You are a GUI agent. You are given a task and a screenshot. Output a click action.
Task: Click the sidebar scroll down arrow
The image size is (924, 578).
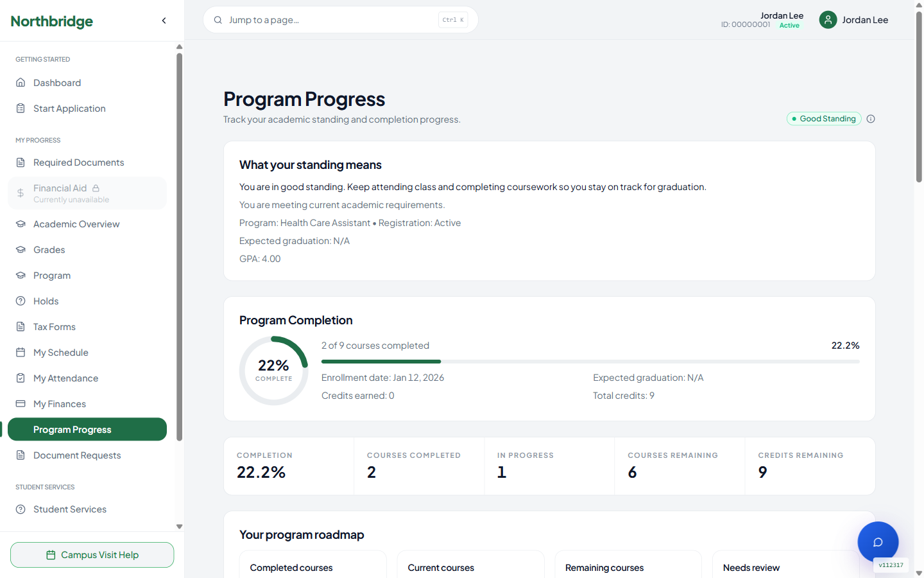tap(180, 527)
